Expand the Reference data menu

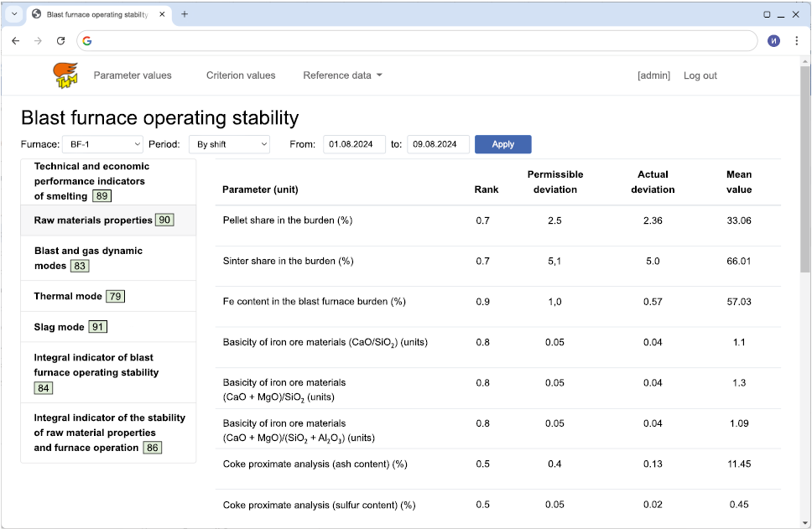click(342, 75)
